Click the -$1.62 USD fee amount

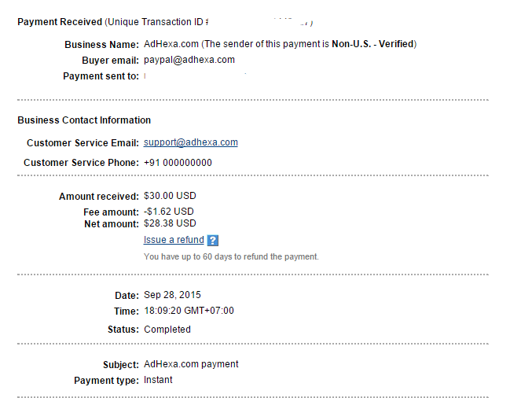click(x=168, y=212)
